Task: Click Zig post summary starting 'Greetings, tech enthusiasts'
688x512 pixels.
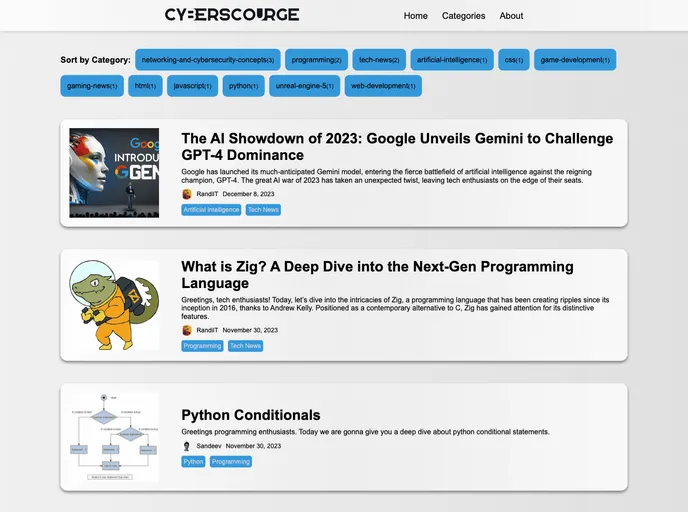Action: pos(395,308)
